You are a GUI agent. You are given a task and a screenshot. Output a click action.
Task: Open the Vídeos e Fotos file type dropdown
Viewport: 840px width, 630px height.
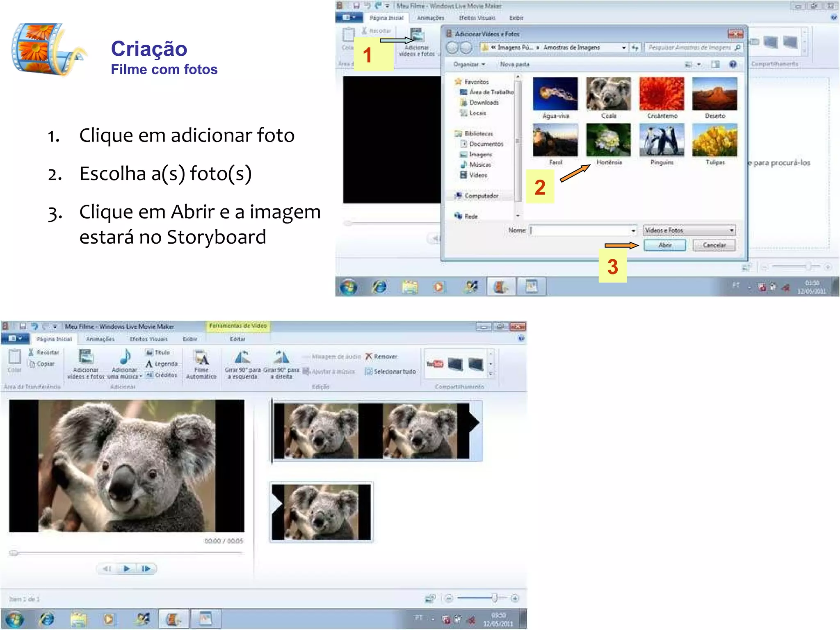click(689, 231)
